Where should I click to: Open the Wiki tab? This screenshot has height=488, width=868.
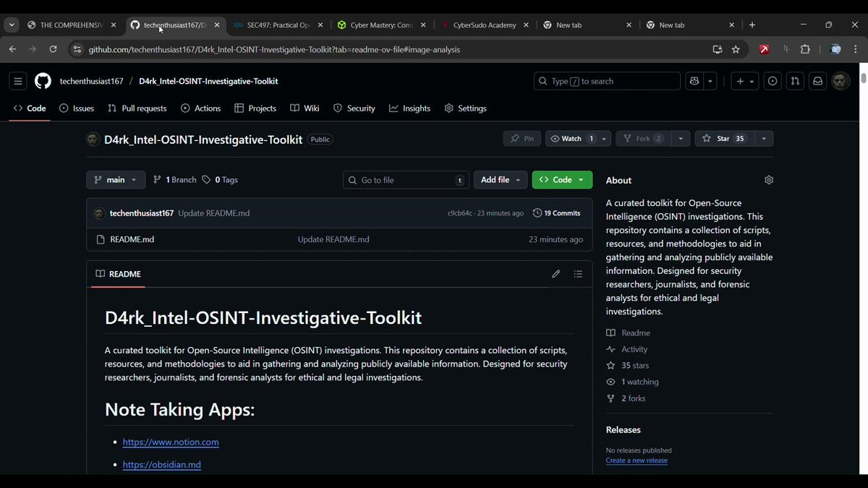click(305, 108)
